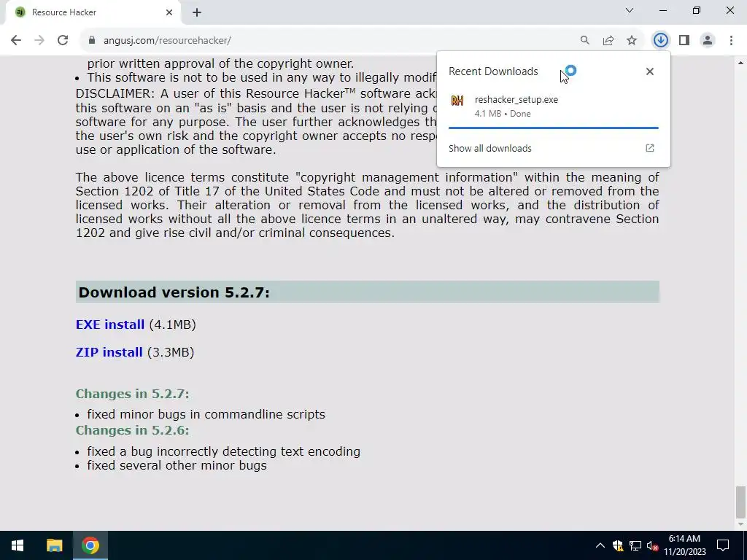Click text 'fixed several other minor bugs'
This screenshot has width=747, height=560.
pos(177,465)
